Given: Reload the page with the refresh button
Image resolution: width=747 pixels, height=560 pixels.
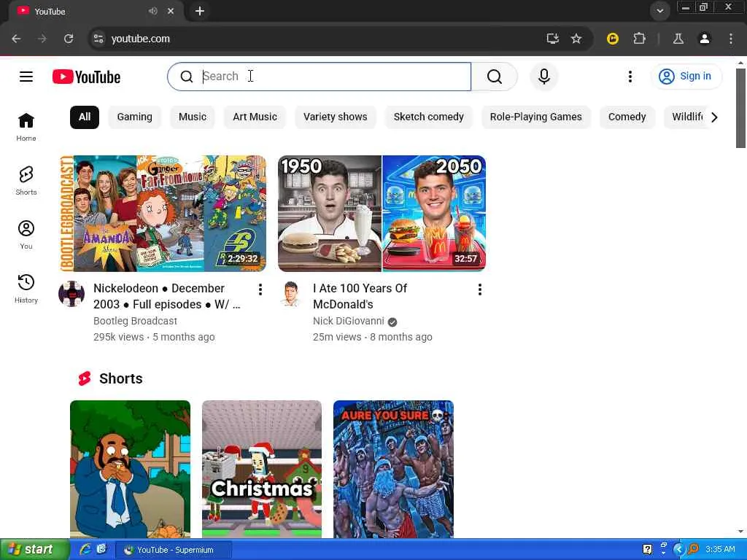Looking at the screenshot, I should [69, 39].
